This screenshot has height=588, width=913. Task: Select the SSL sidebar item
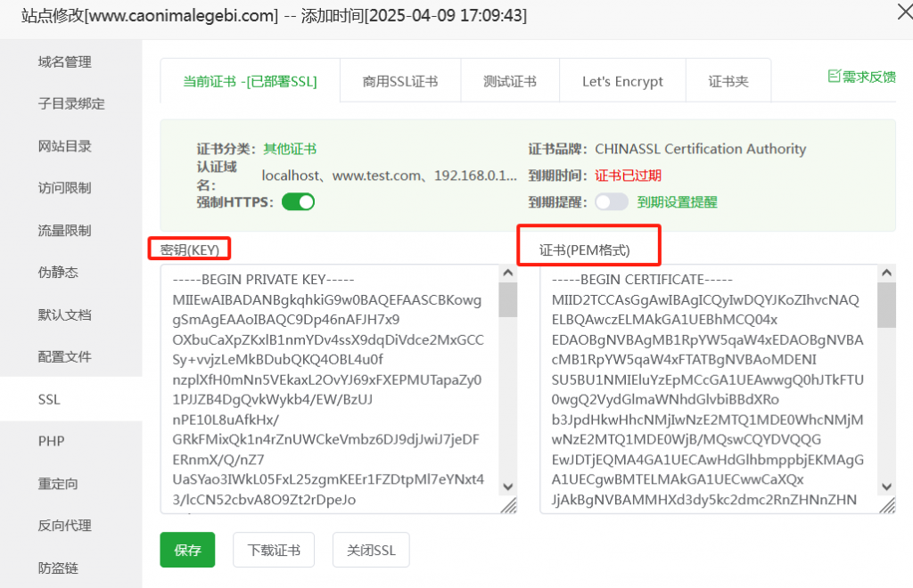(71, 399)
